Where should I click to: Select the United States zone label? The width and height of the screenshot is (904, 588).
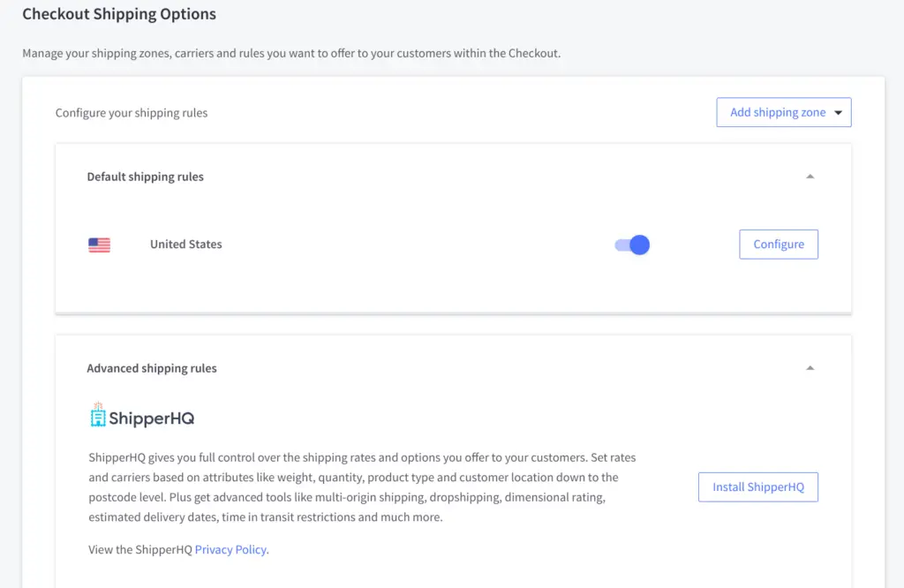point(185,245)
